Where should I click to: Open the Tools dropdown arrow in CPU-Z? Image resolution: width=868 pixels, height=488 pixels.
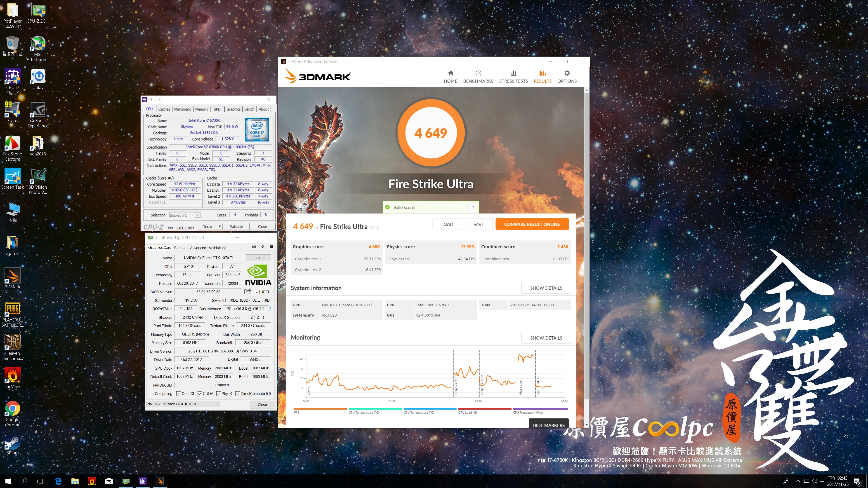point(220,226)
